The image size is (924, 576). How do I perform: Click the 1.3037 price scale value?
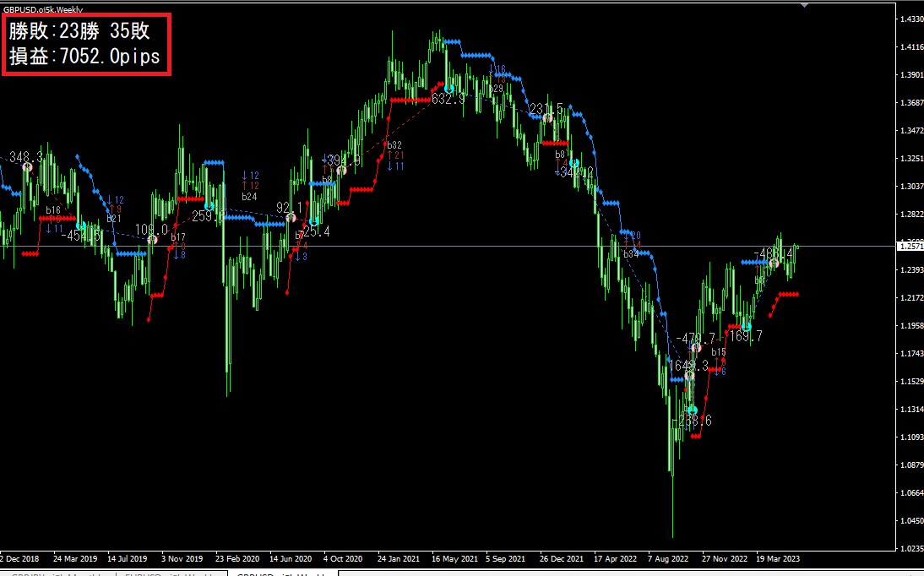tap(911, 187)
